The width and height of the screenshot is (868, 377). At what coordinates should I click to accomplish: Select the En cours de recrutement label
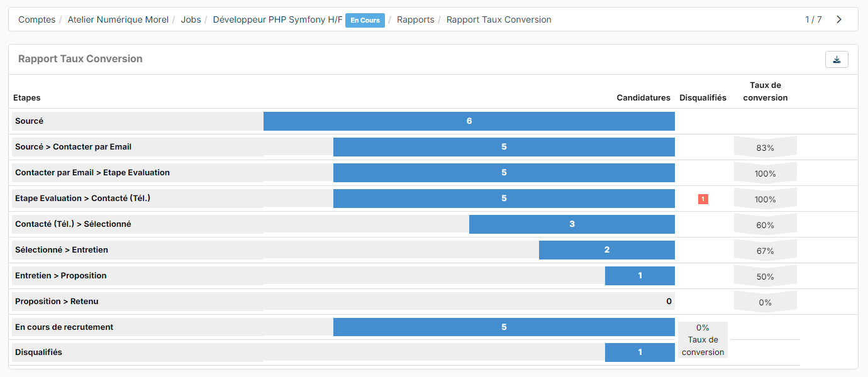pyautogui.click(x=64, y=327)
